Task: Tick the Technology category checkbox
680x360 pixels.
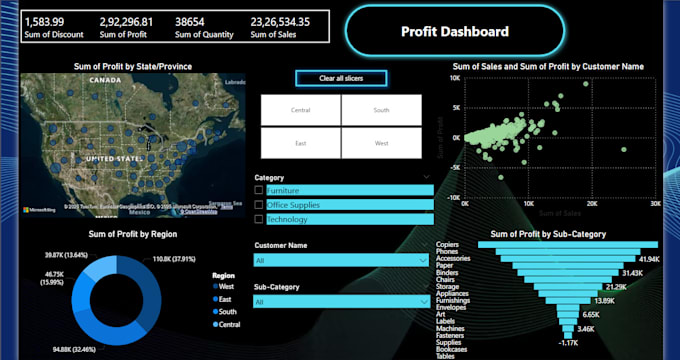Action: point(258,219)
